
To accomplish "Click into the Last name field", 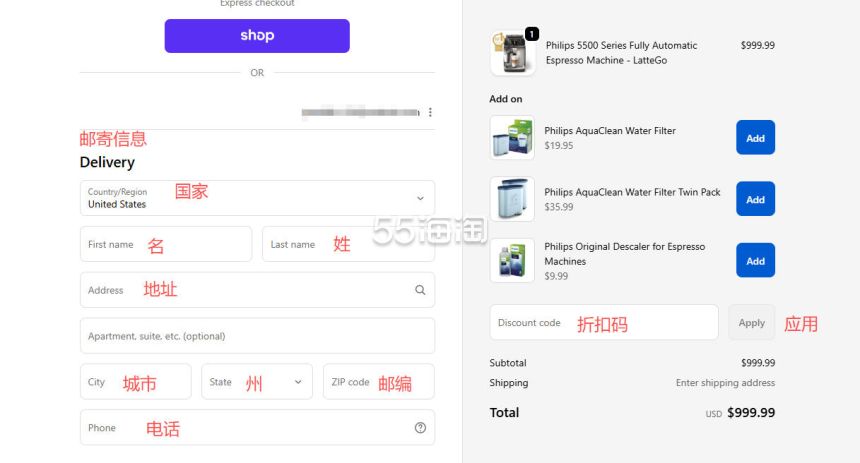I will (x=348, y=244).
